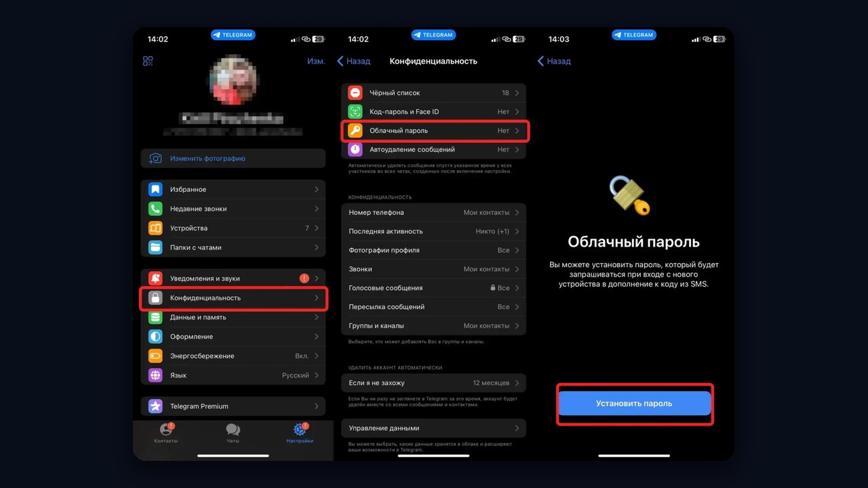Click the Установить пароль button

tap(635, 403)
